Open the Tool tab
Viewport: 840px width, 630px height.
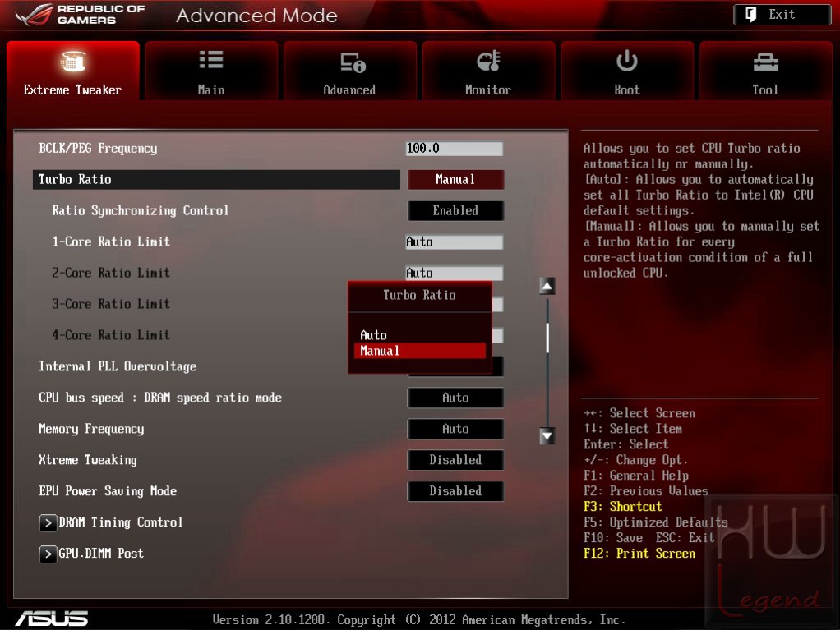click(765, 71)
